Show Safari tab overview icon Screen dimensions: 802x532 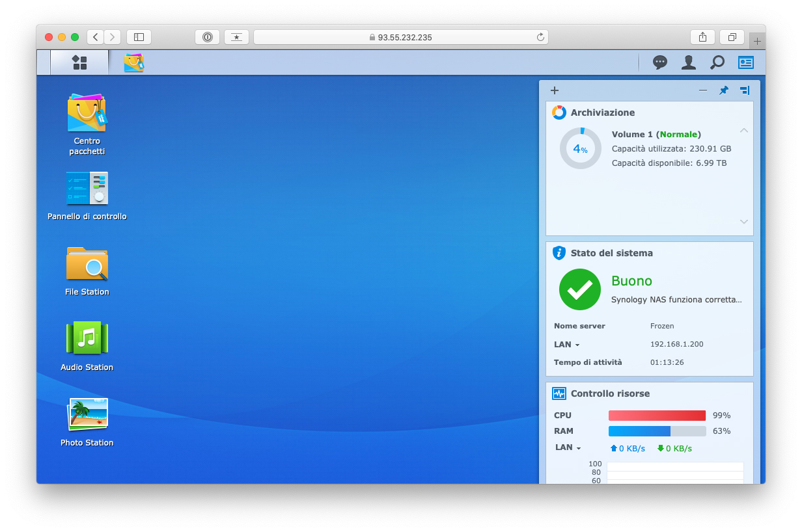click(x=732, y=37)
